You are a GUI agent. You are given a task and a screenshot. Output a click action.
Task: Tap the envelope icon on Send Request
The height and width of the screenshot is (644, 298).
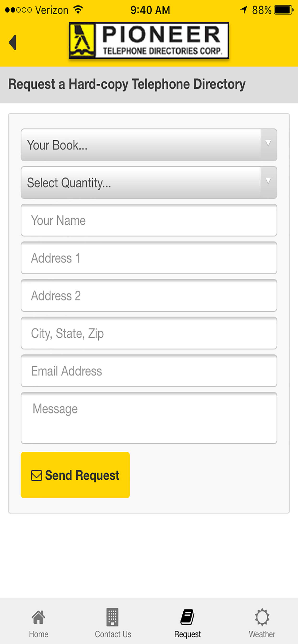pos(36,475)
